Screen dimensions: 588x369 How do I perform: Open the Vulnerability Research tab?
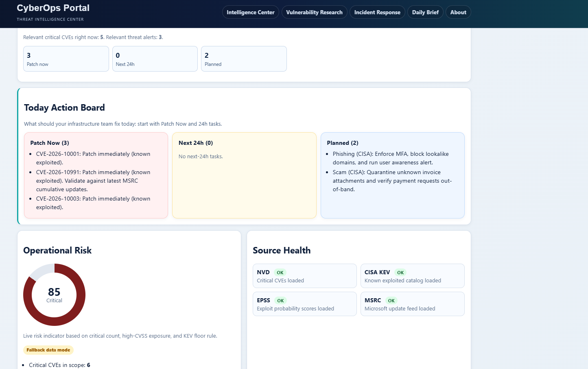(x=314, y=12)
